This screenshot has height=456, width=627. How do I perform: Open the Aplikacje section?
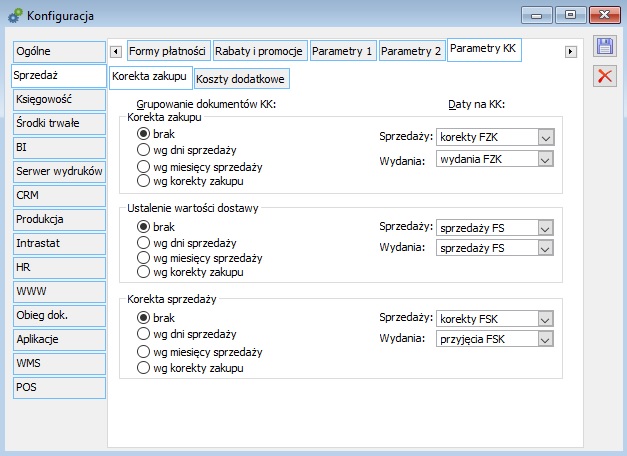coord(59,340)
